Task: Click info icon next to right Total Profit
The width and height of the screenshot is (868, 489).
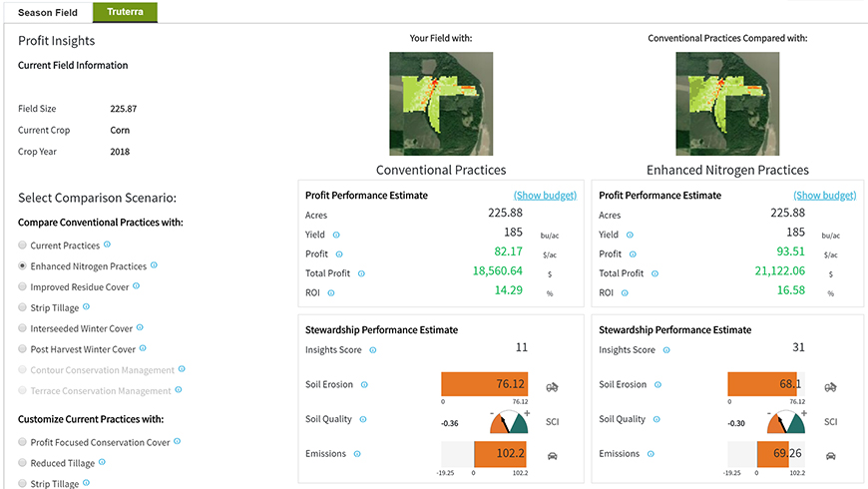Action: (654, 272)
